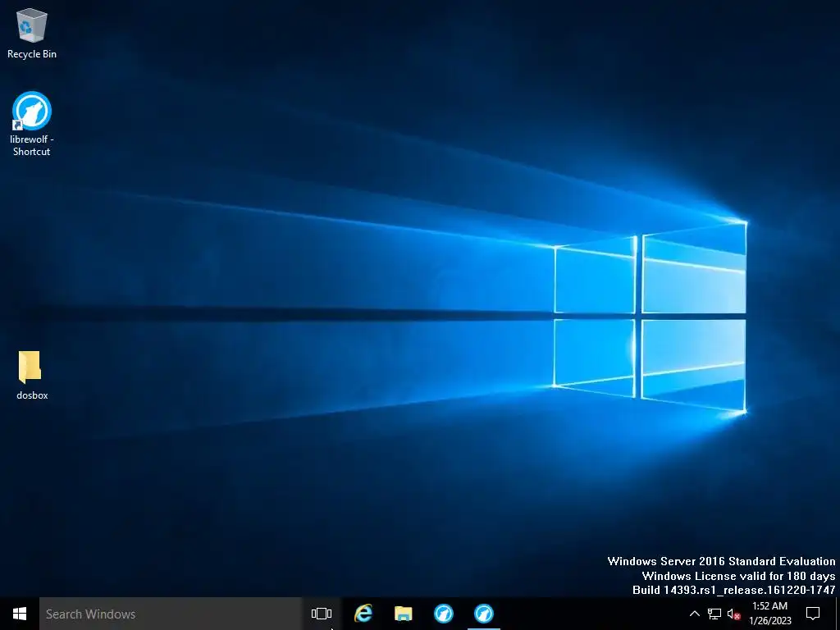
Task: Click the first LibreWolf taskbar icon
Action: [x=444, y=614]
